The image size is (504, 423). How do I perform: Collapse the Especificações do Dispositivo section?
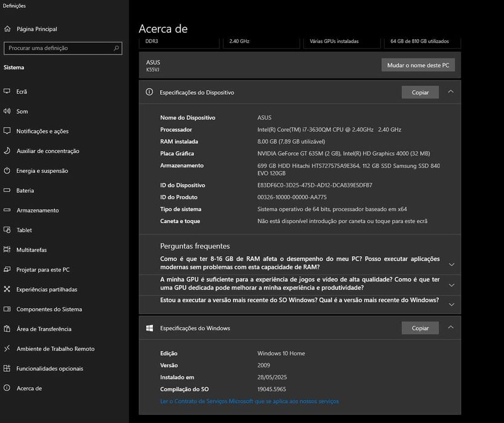pos(450,92)
